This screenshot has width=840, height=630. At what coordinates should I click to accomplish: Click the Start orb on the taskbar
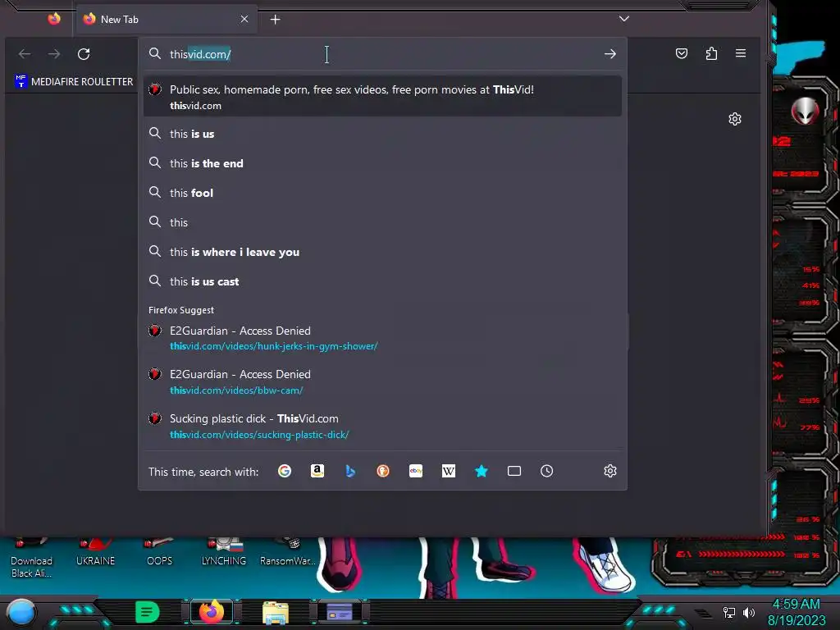[21, 612]
